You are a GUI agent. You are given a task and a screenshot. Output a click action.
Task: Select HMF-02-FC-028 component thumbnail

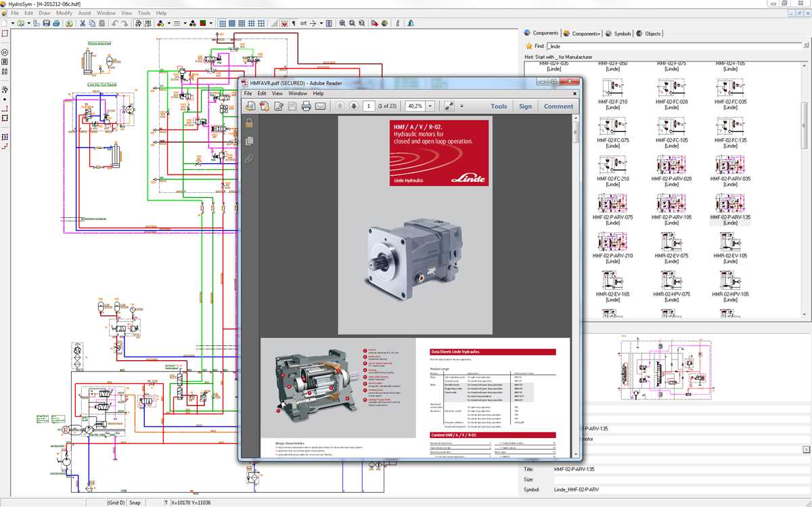[x=671, y=87]
